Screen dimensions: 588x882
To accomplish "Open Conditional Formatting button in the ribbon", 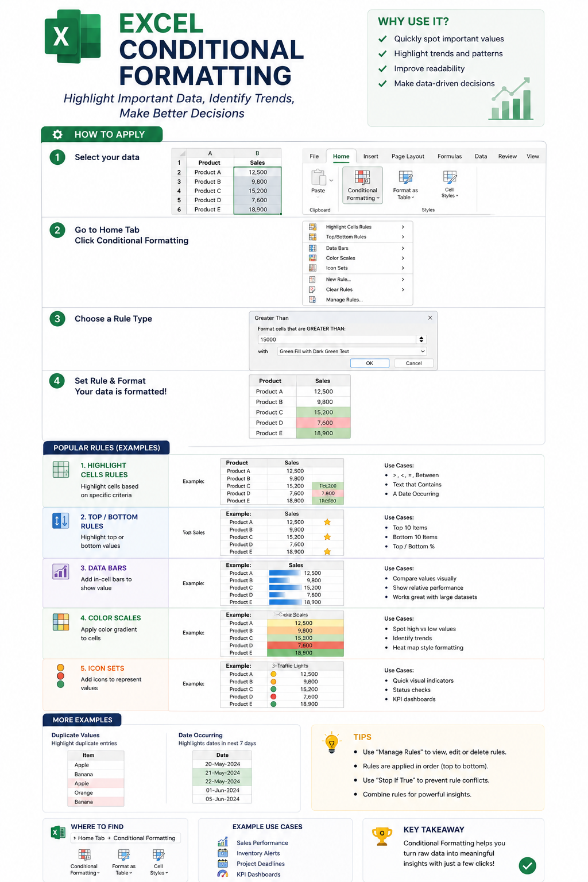I will (x=362, y=185).
